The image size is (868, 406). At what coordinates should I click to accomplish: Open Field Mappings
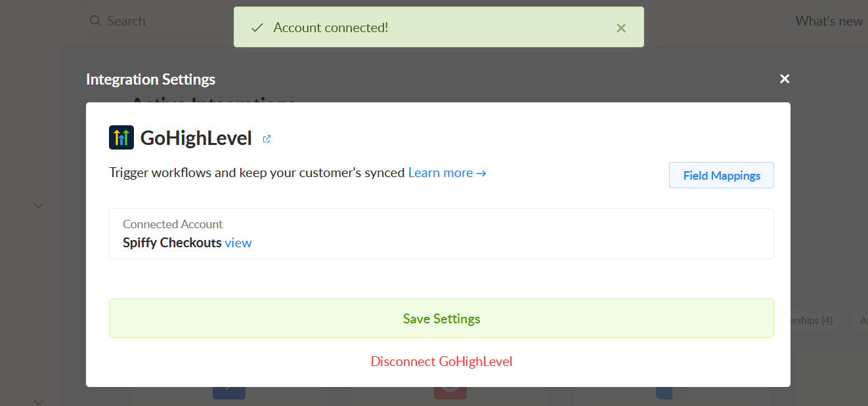coord(722,175)
